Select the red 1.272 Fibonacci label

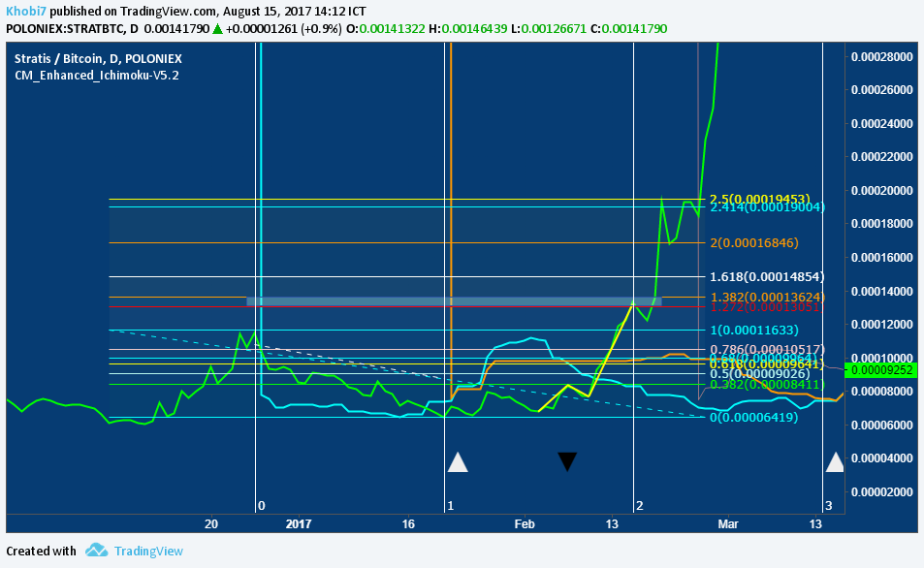coord(765,307)
